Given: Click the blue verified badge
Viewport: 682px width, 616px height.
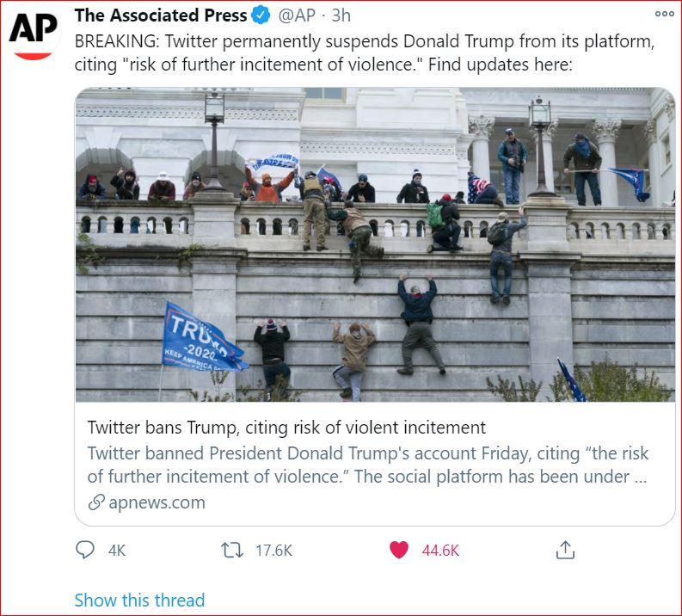Looking at the screenshot, I should click(261, 15).
